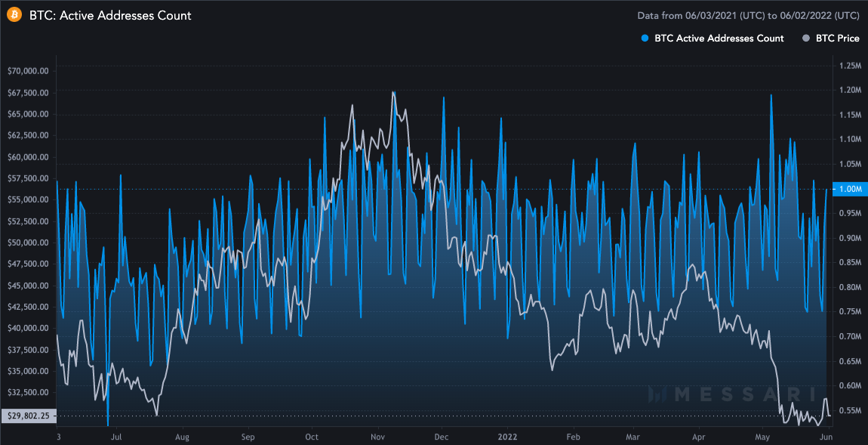Screen dimensions: 868x445
Task: Click the $40,000.00 left axis label
Action: [x=28, y=328]
